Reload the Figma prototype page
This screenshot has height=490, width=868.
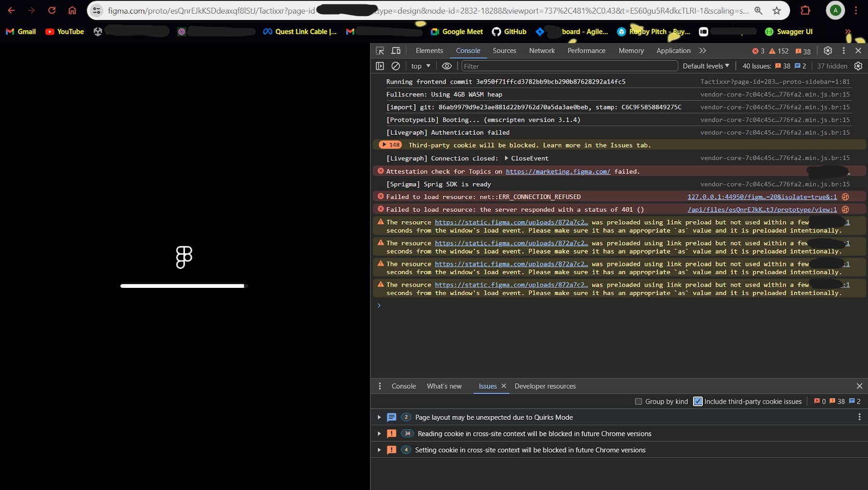pos(52,10)
